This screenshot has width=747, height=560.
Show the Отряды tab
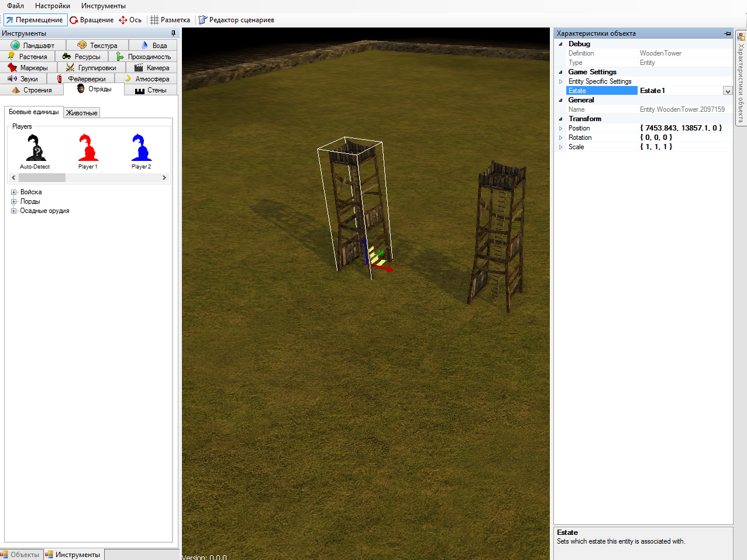(x=94, y=89)
